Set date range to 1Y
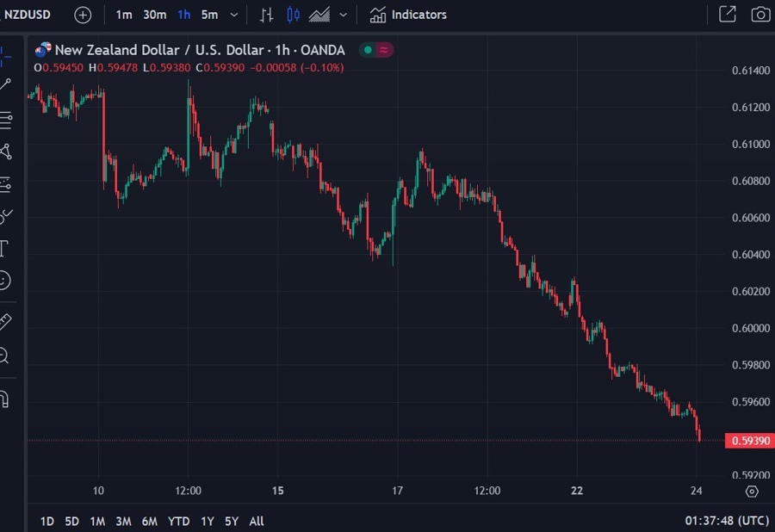This screenshot has height=532, width=775. (207, 521)
